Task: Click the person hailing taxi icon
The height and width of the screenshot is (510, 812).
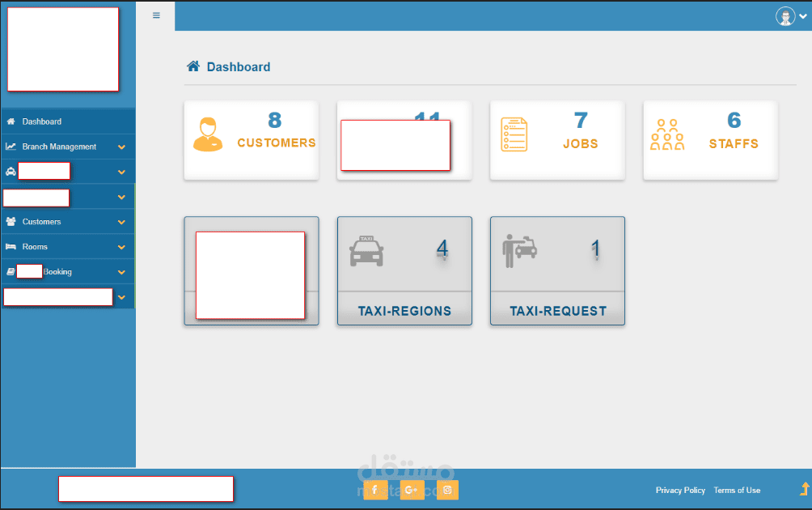Action: point(519,251)
